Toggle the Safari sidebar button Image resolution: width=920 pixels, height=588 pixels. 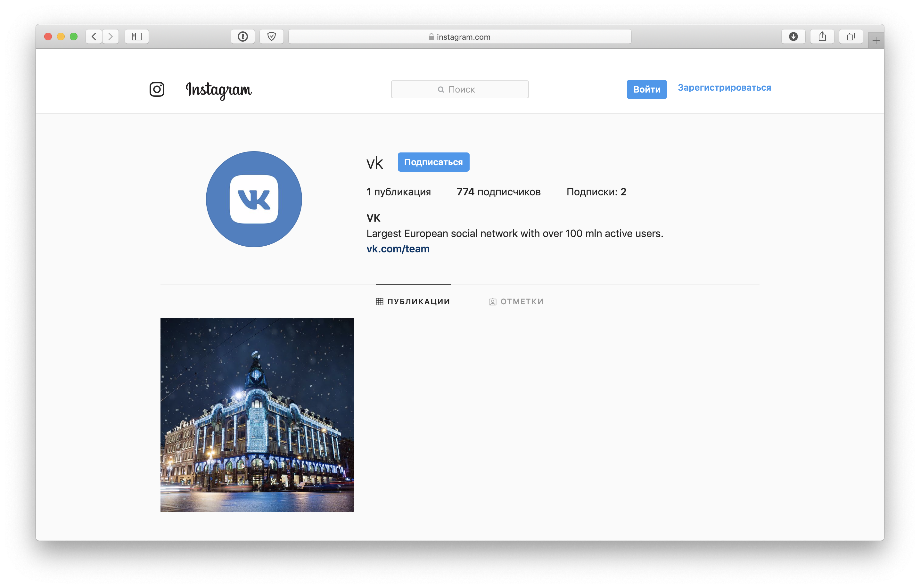pyautogui.click(x=136, y=37)
